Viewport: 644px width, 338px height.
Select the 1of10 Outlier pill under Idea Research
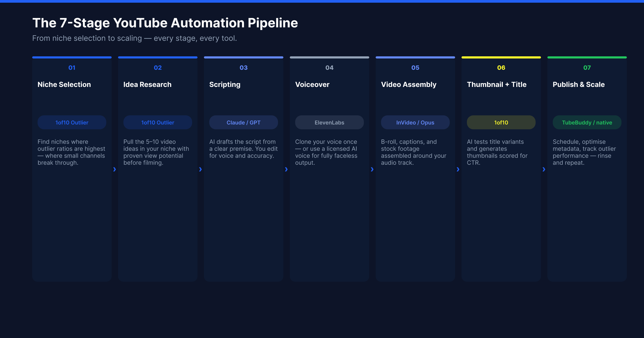click(158, 122)
